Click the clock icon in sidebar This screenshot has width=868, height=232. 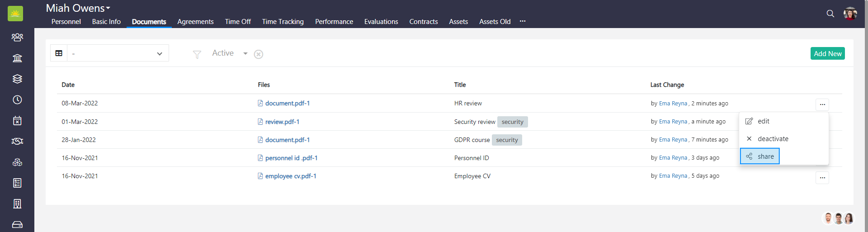[17, 99]
